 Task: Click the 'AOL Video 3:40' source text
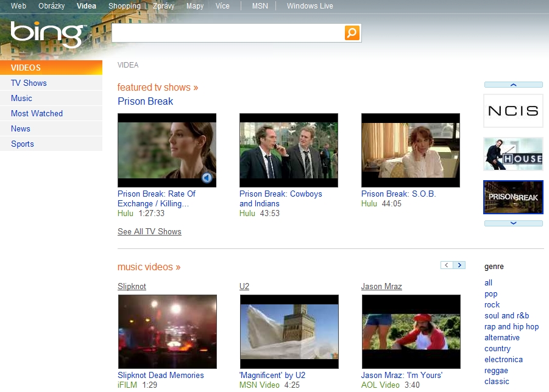tap(391, 385)
